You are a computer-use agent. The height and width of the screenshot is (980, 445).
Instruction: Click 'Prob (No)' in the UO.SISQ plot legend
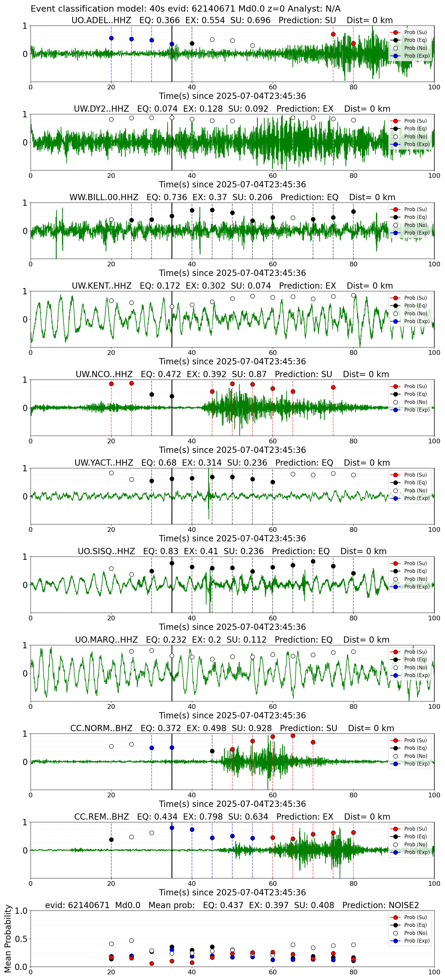[416, 579]
